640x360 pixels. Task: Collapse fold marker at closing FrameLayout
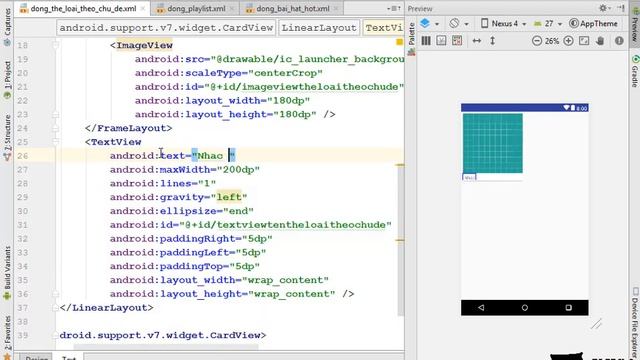(56, 128)
